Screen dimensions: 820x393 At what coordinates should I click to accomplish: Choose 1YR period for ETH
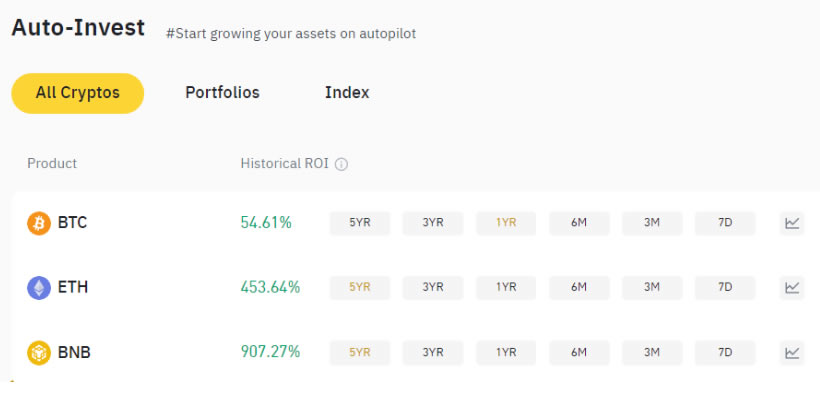[506, 288]
